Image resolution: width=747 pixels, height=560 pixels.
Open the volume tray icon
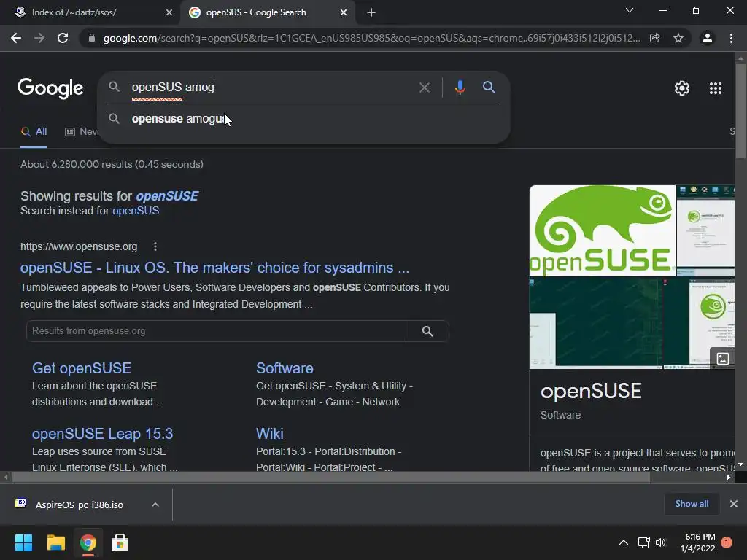661,542
